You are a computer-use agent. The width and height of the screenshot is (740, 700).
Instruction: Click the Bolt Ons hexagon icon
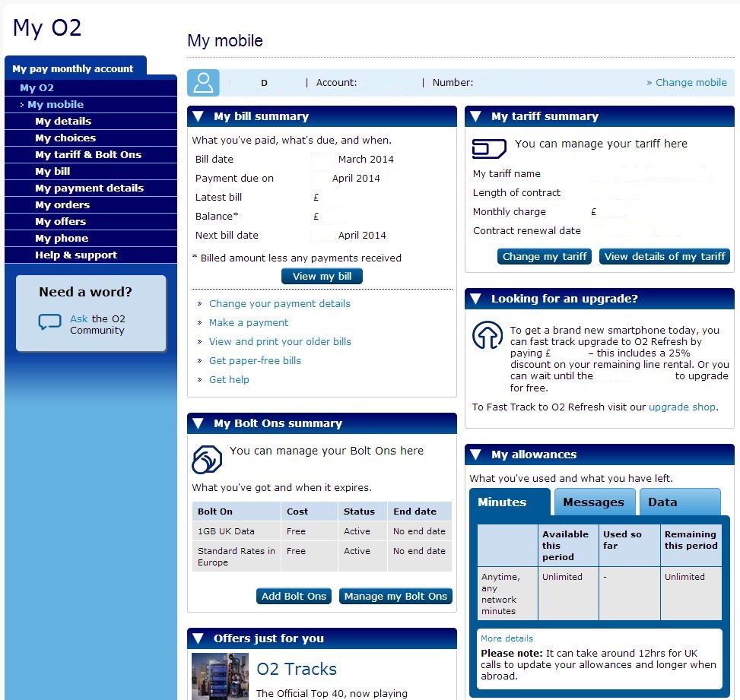tap(207, 459)
